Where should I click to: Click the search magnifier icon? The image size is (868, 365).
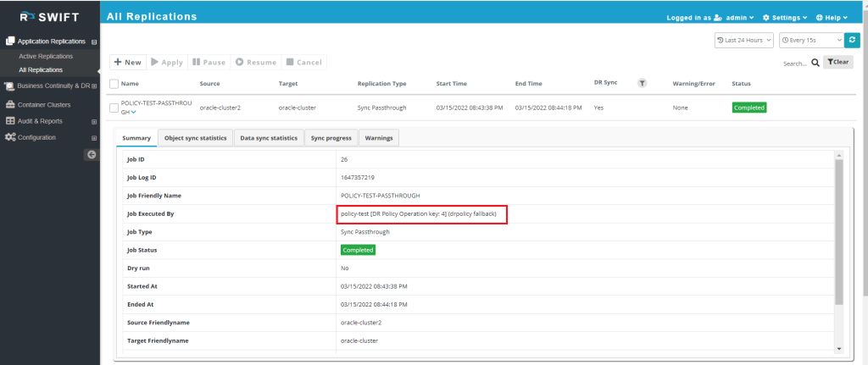[x=815, y=63]
